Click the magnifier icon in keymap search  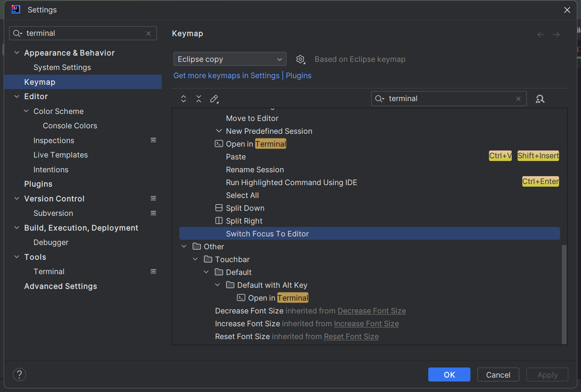tap(380, 99)
